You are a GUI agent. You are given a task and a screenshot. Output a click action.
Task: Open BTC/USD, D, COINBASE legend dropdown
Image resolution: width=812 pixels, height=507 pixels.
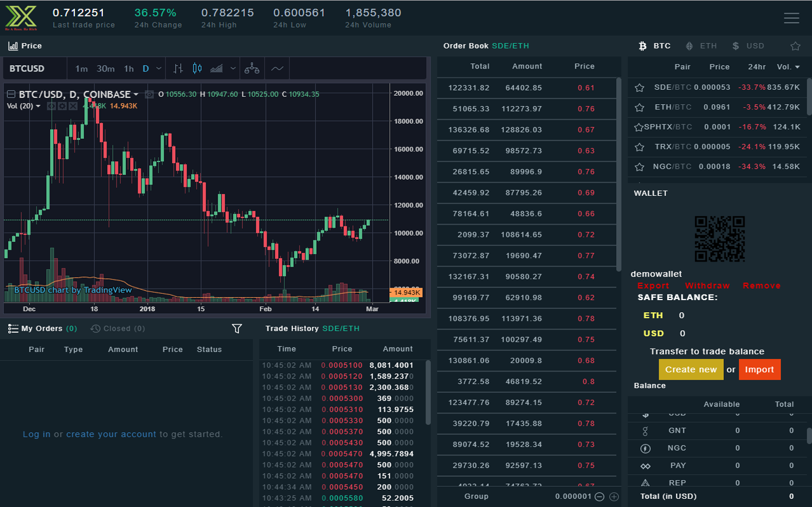[136, 94]
